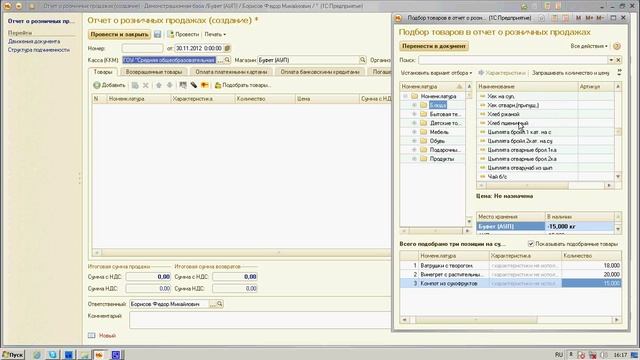
Task: Click the copy row icon in the goods toolbar
Action: 135,85
